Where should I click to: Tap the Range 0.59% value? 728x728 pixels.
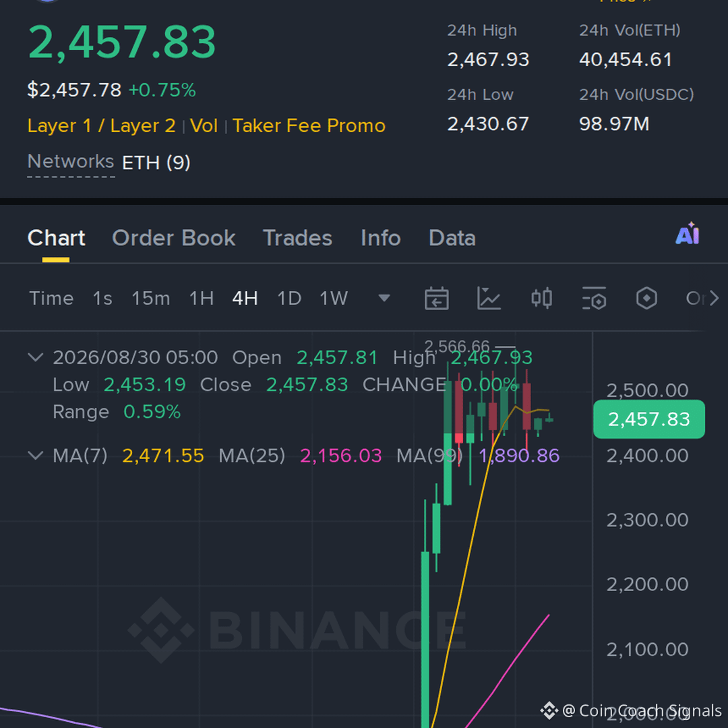click(152, 412)
